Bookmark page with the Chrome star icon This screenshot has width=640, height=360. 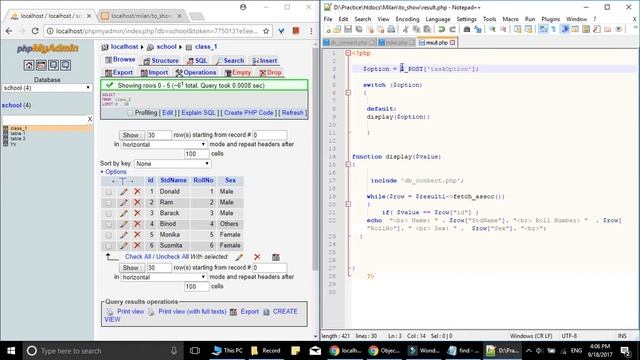pos(266,31)
